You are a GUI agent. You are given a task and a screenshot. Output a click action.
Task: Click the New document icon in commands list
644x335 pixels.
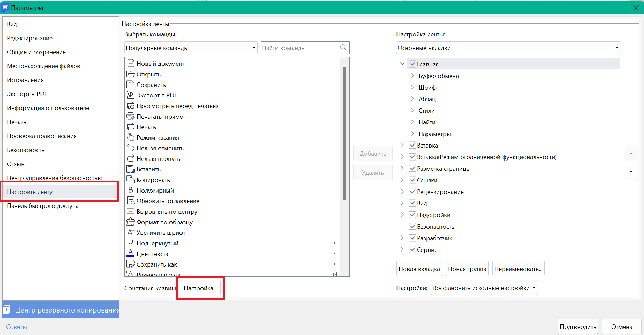[131, 63]
